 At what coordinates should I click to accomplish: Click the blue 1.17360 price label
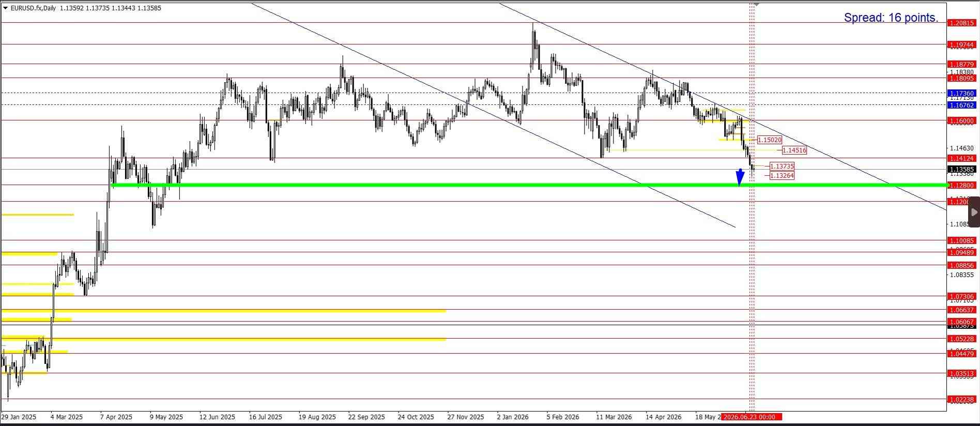962,94
